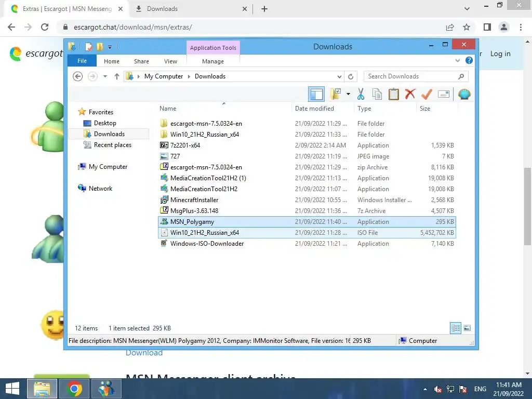Open Customize Quick Access Toolbar dropdown
This screenshot has height=399, width=532.
tap(110, 47)
